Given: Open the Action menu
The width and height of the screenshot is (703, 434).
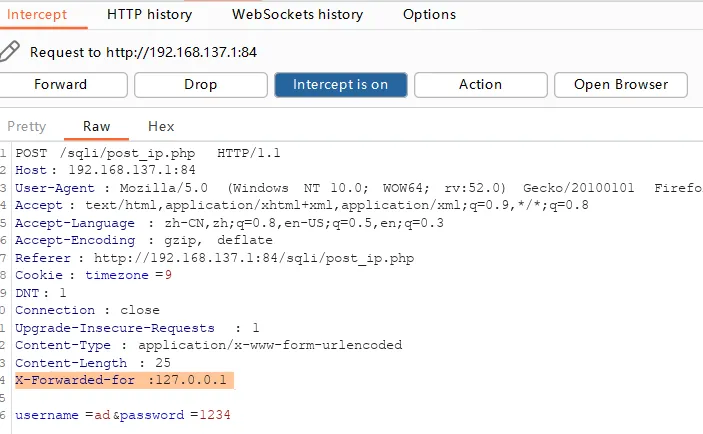Looking at the screenshot, I should pyautogui.click(x=480, y=84).
